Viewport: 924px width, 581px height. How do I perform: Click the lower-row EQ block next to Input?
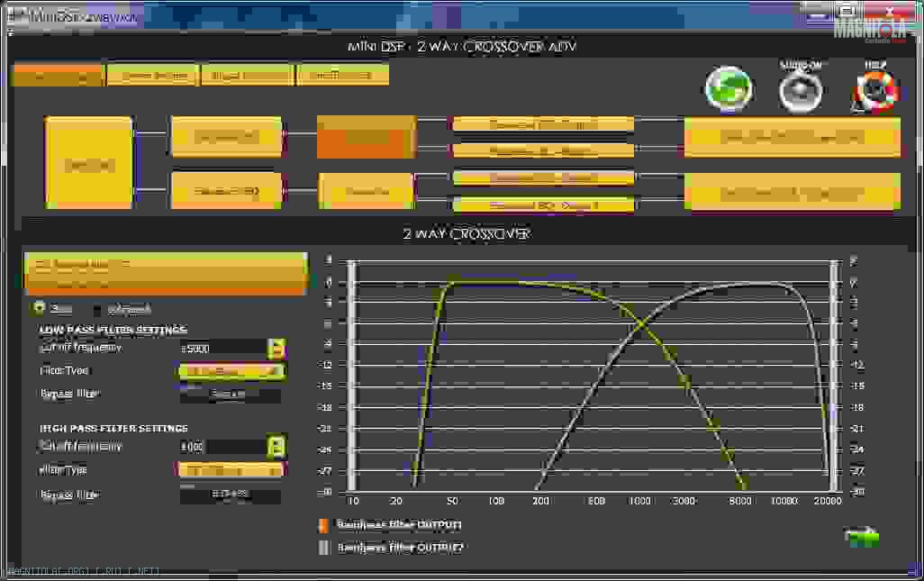pyautogui.click(x=226, y=191)
